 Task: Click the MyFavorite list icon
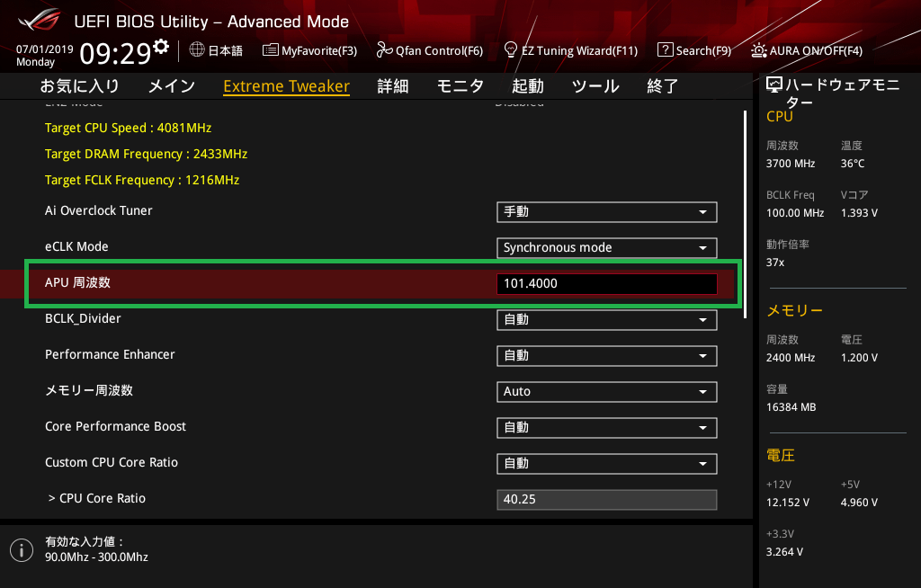coord(270,50)
